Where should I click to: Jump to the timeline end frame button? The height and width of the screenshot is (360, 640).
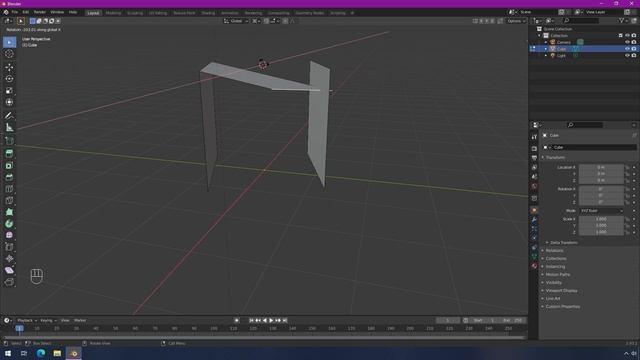(285, 320)
